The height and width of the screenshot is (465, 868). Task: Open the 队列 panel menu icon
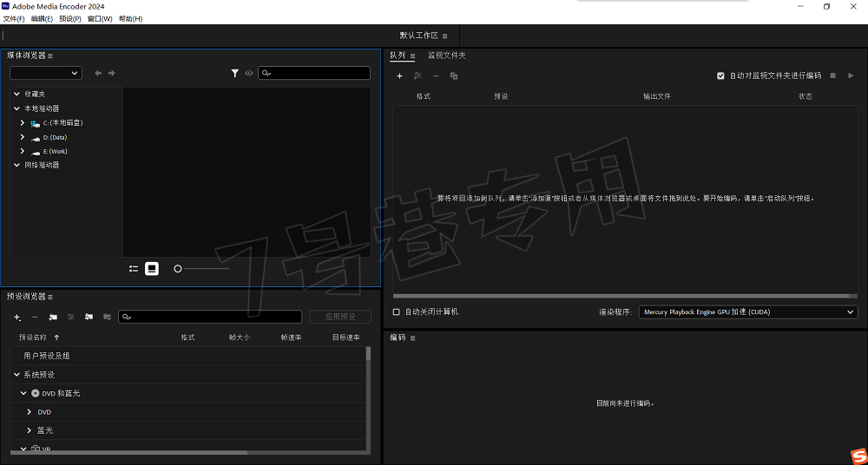[x=412, y=56]
